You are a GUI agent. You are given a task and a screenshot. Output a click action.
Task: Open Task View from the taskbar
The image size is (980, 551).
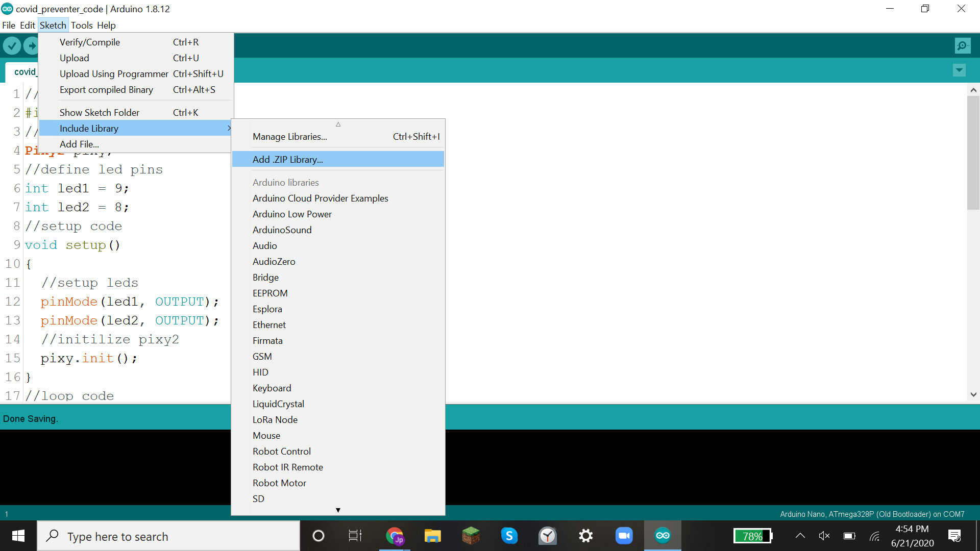355,536
